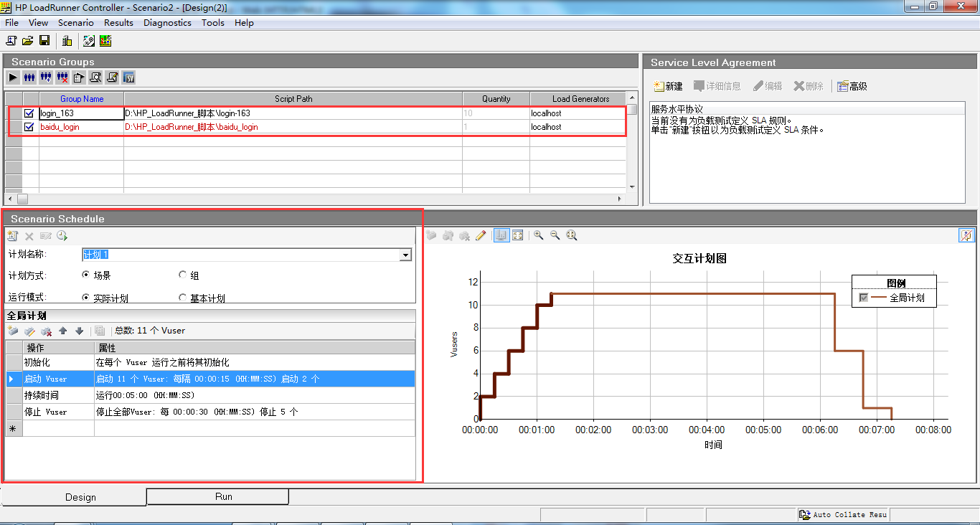Open the Scenario menu
Viewport: 980px width, 525px height.
click(x=76, y=22)
